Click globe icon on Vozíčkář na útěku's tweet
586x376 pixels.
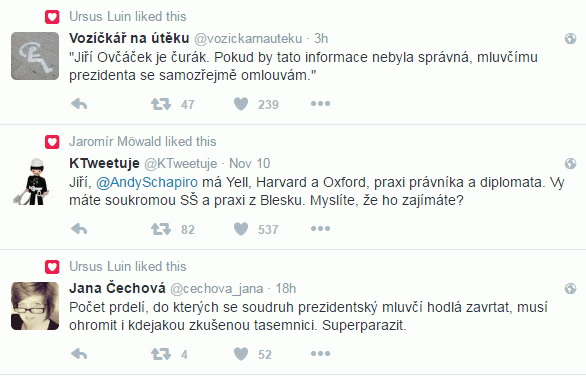coord(570,38)
